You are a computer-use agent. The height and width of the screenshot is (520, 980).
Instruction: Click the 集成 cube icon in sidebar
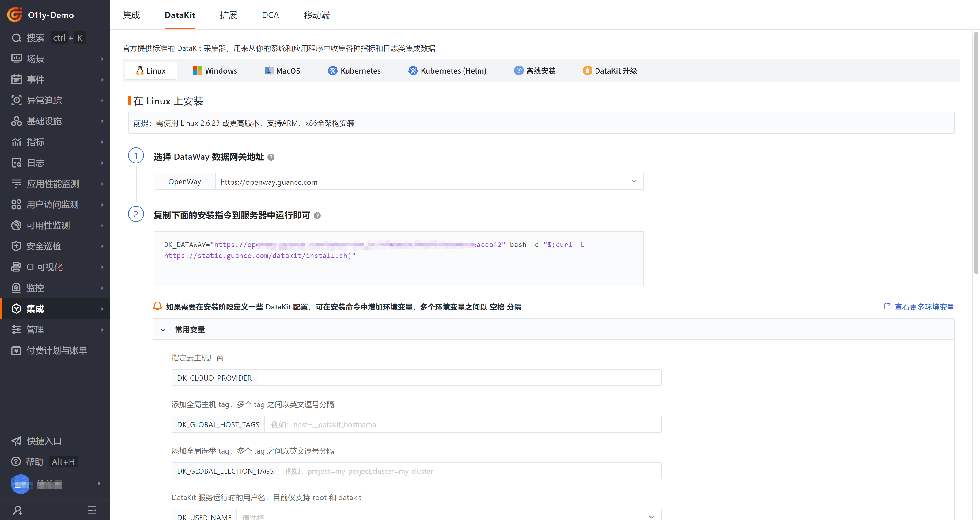(x=16, y=309)
